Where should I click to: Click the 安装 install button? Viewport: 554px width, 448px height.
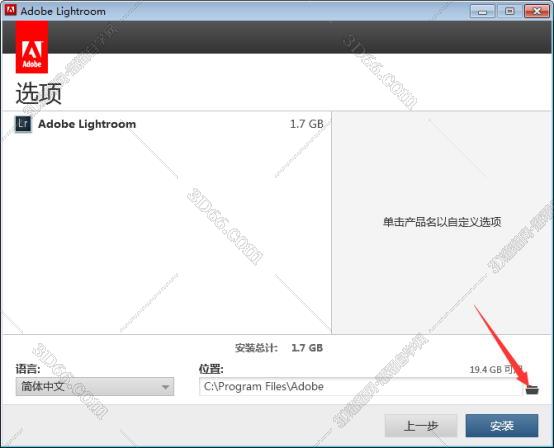502,426
